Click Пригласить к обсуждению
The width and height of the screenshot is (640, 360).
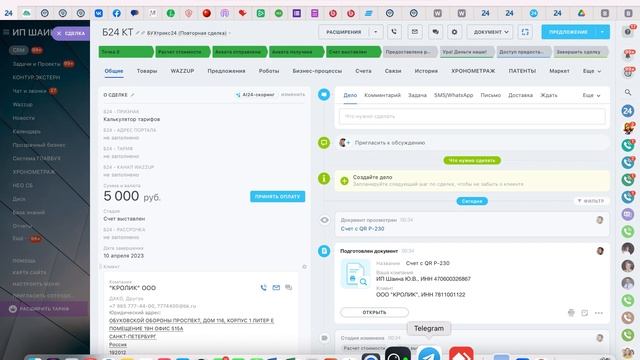pyautogui.click(x=390, y=143)
